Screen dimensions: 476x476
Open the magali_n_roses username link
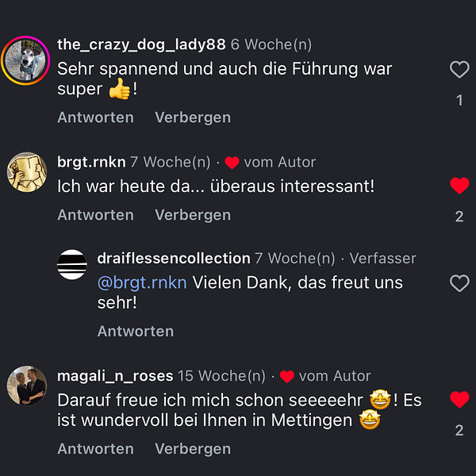click(x=114, y=375)
